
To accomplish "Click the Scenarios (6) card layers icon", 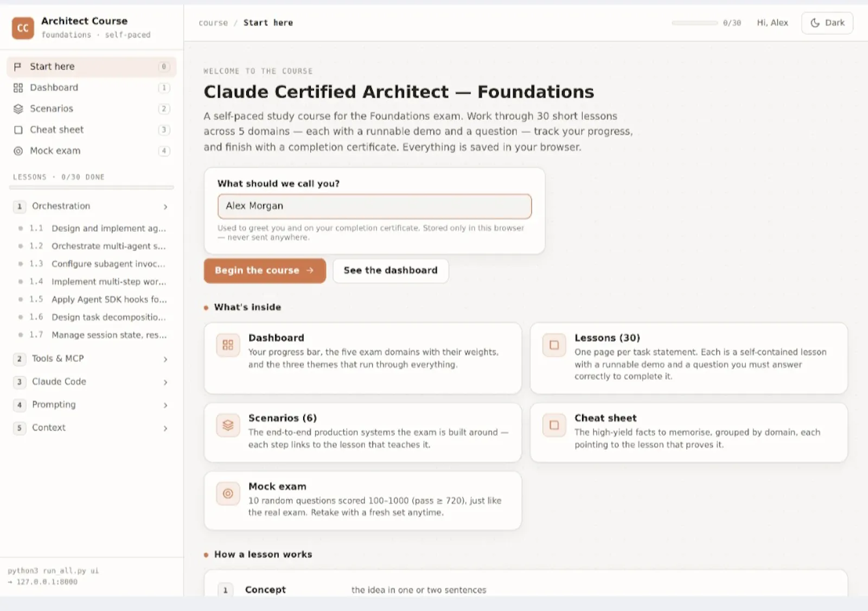I will click(x=228, y=425).
